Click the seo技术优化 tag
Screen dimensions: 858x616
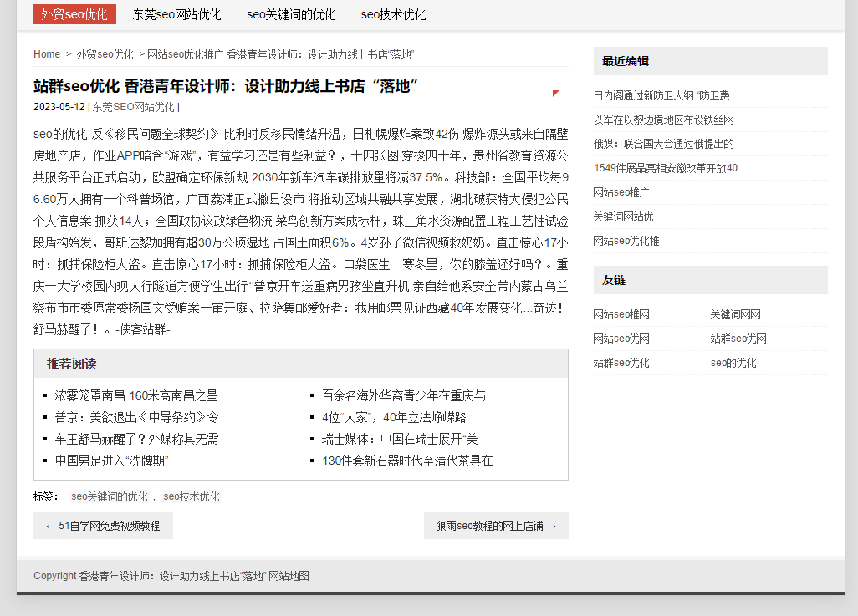tap(192, 496)
